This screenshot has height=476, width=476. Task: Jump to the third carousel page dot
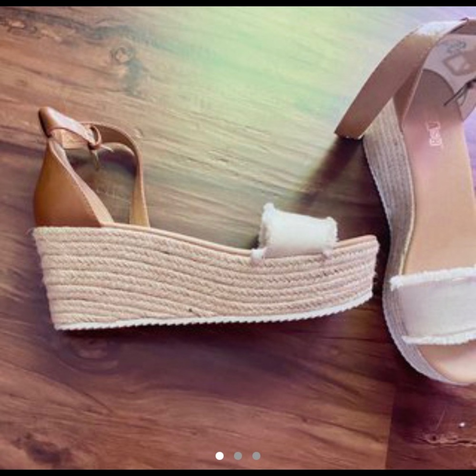(257, 456)
